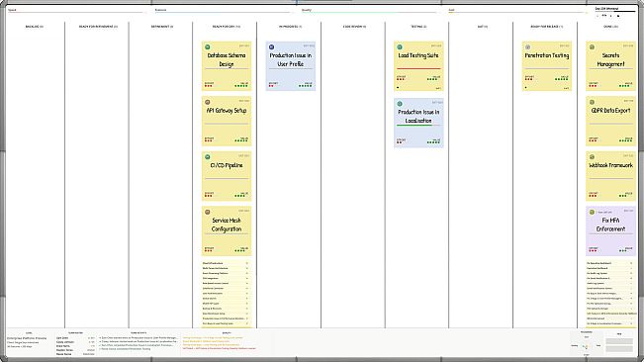The height and width of the screenshot is (362, 644).
Task: Click the day progress bar at top right
Action: click(615, 11)
